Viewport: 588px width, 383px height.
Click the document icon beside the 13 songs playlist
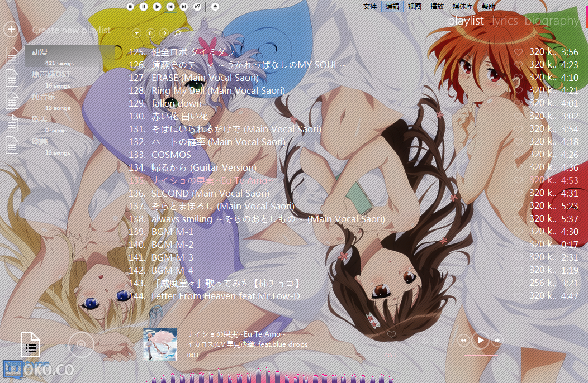point(12,145)
